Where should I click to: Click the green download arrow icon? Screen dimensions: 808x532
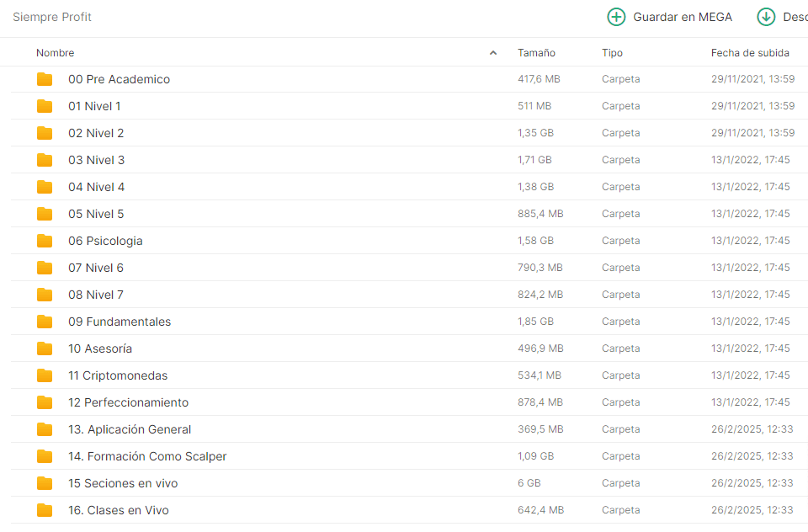[x=766, y=17]
